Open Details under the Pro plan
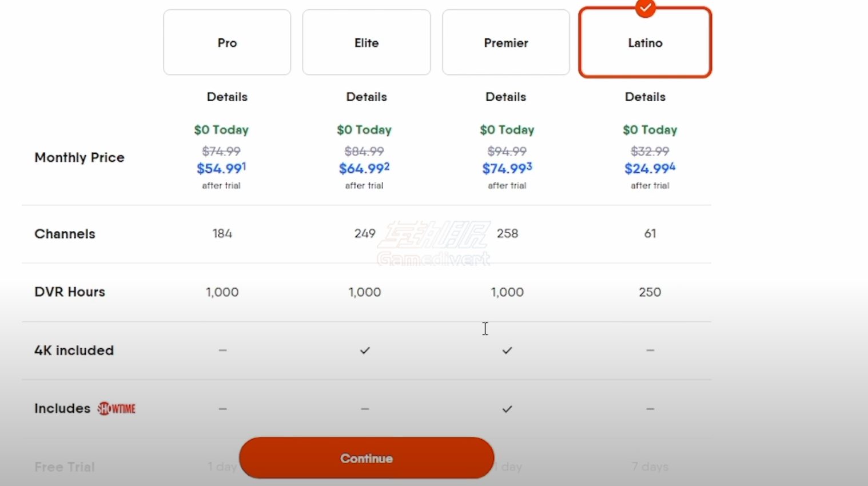The height and width of the screenshot is (486, 868). [227, 97]
